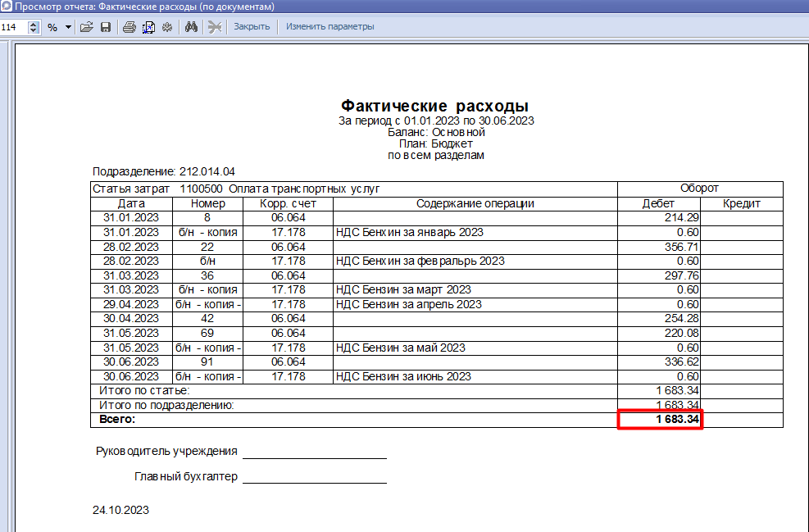Increase the zoom value with the up arrow
The height and width of the screenshot is (532, 809).
coord(34,24)
